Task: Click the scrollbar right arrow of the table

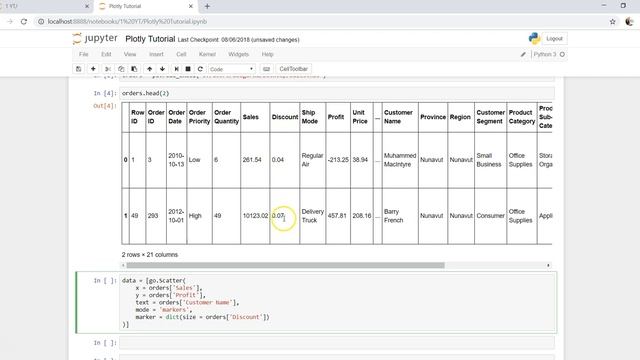Action: click(x=548, y=265)
